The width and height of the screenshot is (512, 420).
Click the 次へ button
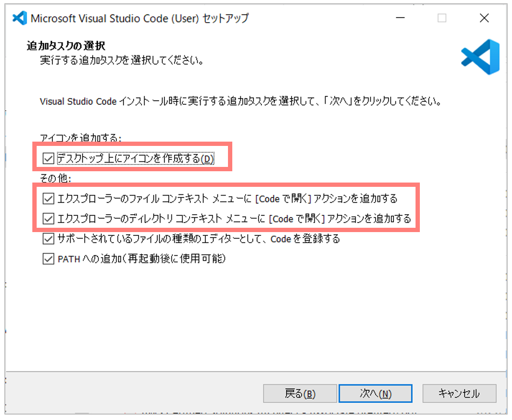tap(375, 394)
